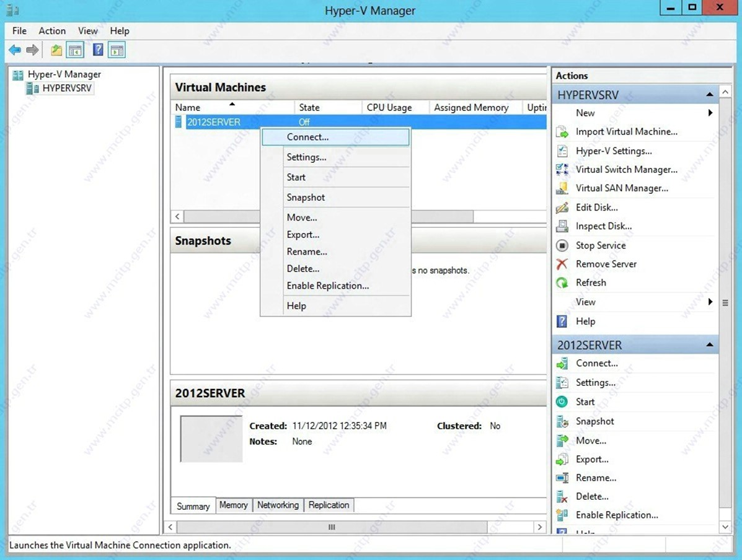The width and height of the screenshot is (742, 560).
Task: Click the Hyper-V Settings icon
Action: (x=562, y=151)
